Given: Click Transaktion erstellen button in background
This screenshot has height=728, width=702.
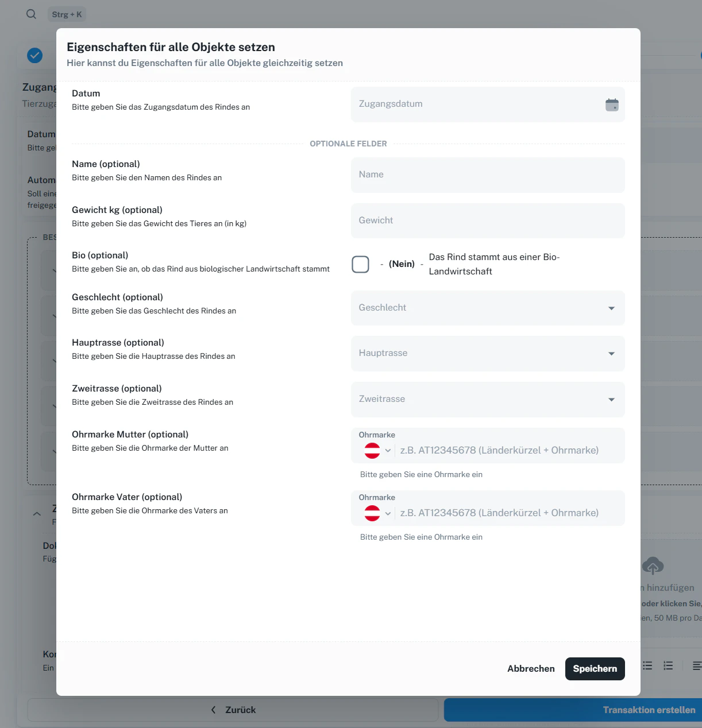Looking at the screenshot, I should (573, 710).
